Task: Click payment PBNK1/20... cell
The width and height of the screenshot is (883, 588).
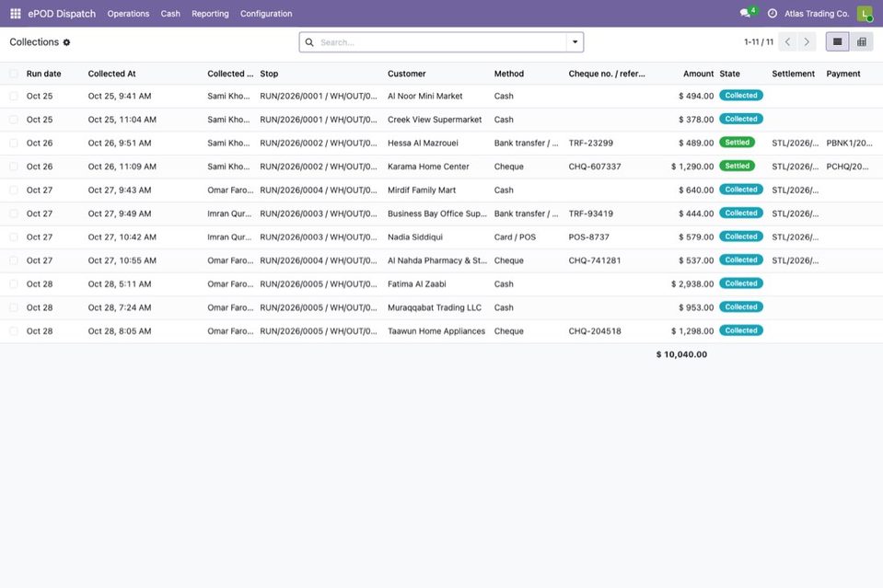Action: 849,144
